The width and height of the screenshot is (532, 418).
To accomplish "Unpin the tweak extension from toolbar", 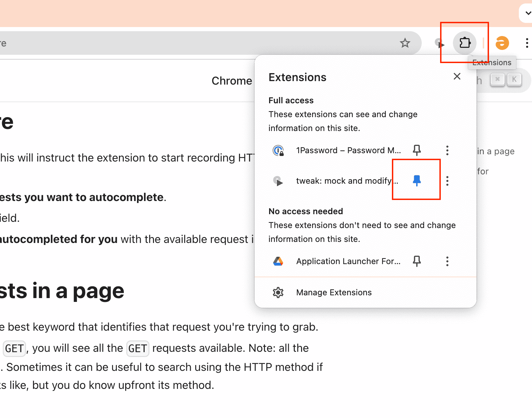I will 417,181.
